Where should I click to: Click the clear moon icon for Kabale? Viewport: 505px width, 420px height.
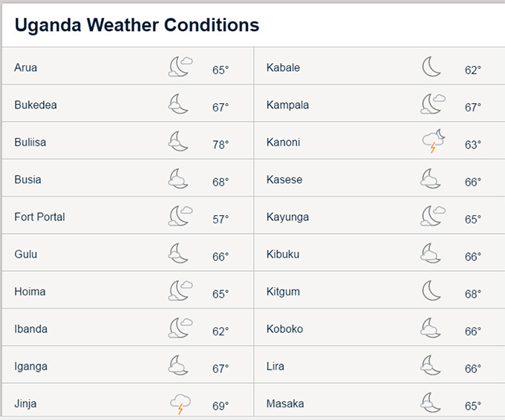[431, 67]
